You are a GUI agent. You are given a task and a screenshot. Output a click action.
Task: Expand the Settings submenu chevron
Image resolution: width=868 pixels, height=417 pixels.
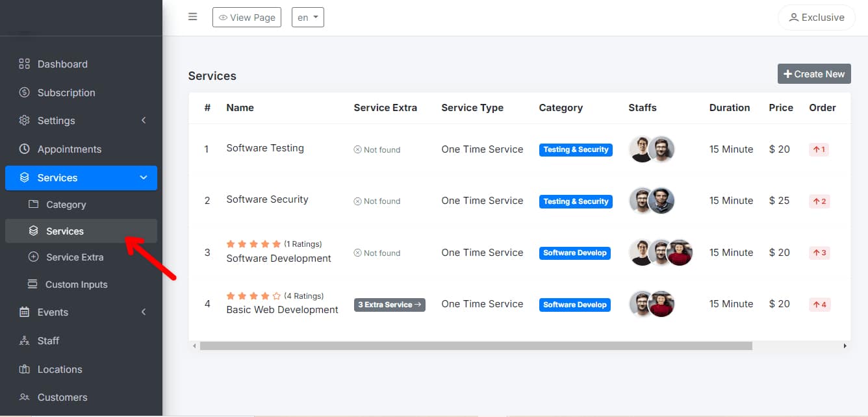(x=144, y=121)
